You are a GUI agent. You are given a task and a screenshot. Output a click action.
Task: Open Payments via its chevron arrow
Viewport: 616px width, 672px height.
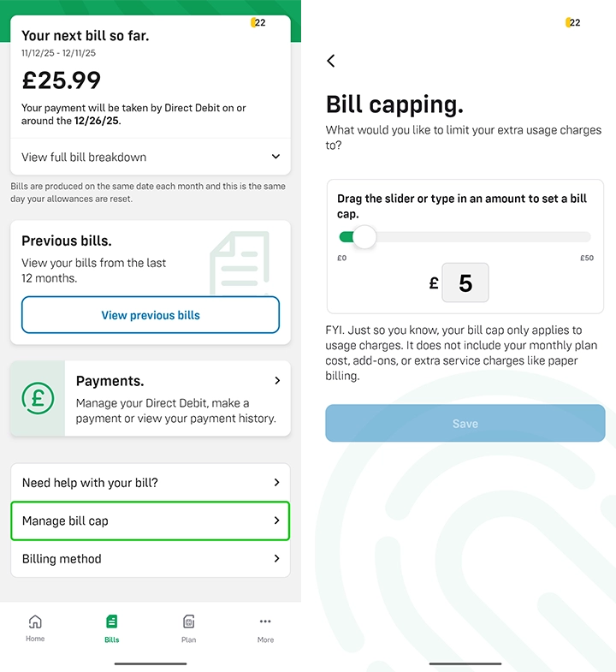click(277, 380)
